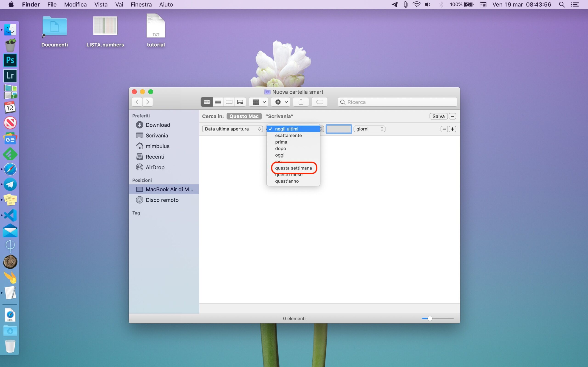Switch to gallery view icon
The height and width of the screenshot is (367, 588).
click(240, 102)
